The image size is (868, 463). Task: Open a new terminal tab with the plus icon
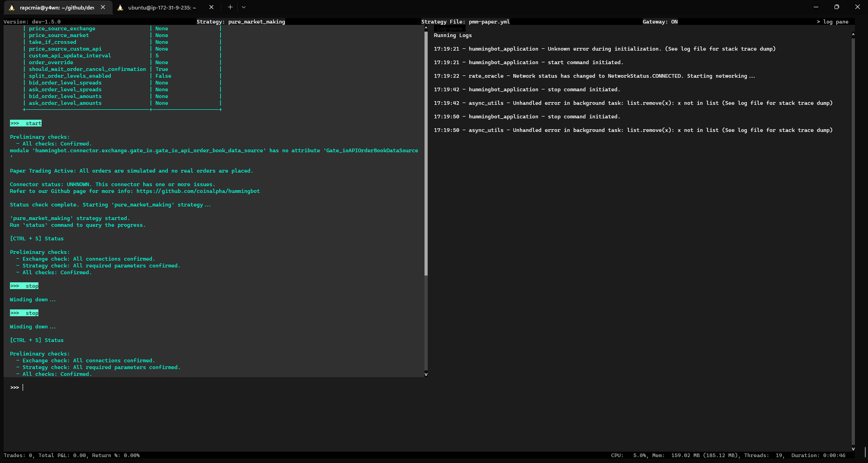click(x=230, y=7)
